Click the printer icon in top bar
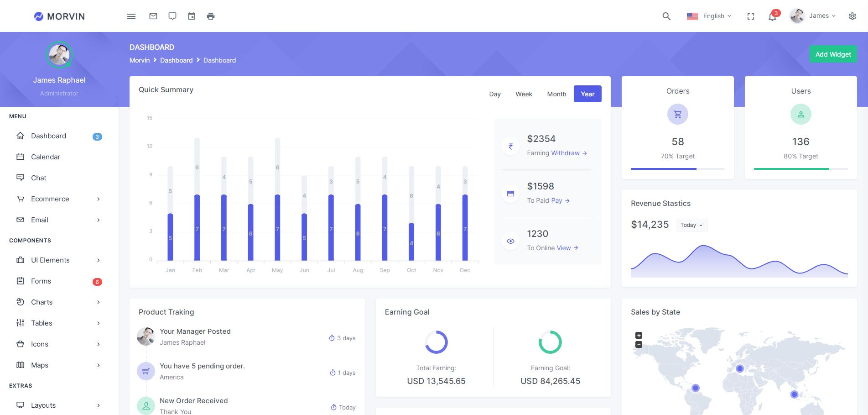This screenshot has height=415, width=868. [x=211, y=16]
